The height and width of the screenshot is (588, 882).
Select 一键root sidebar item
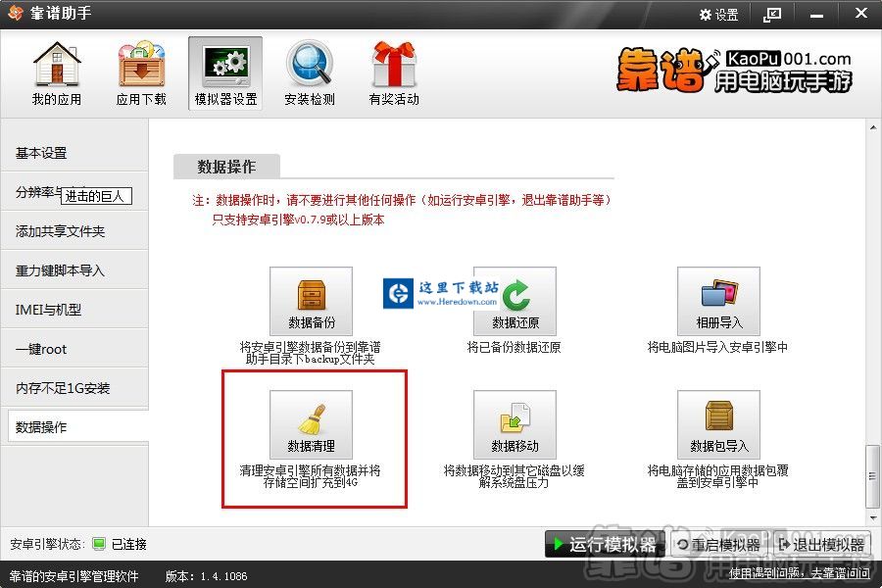tap(74, 349)
